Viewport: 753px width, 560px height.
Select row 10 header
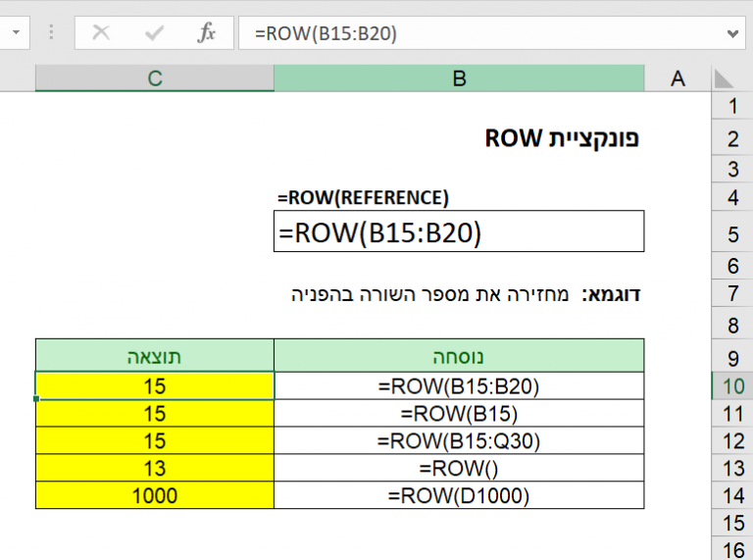(x=732, y=386)
